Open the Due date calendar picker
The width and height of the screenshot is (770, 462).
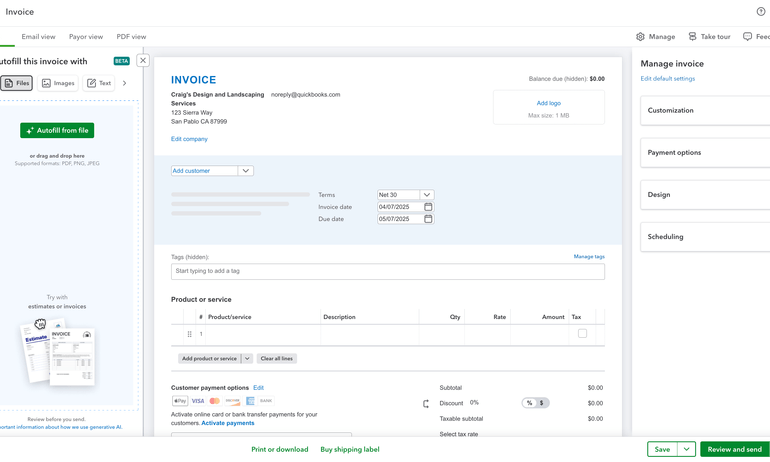click(x=428, y=219)
